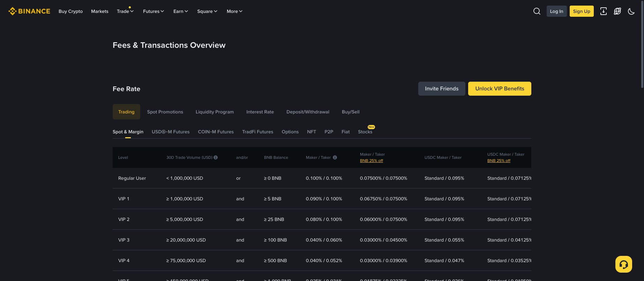Expand the Earn dropdown menu
Image resolution: width=644 pixels, height=281 pixels.
click(181, 11)
